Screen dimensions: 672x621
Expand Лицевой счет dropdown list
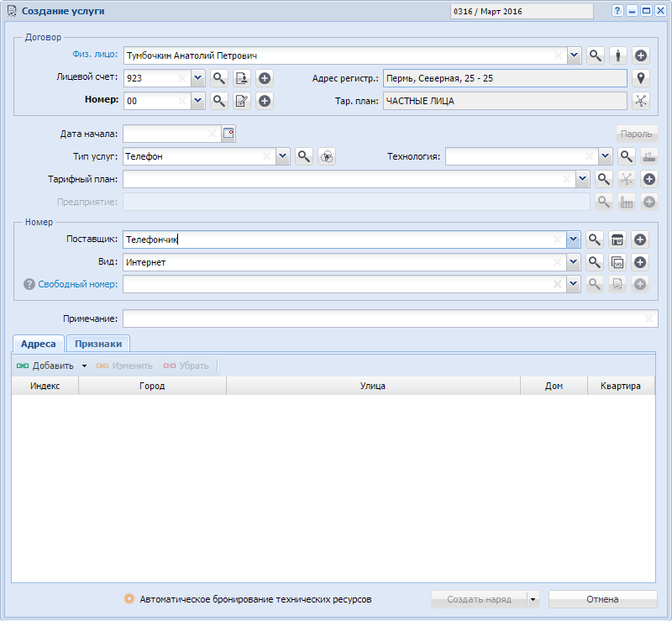click(x=197, y=78)
